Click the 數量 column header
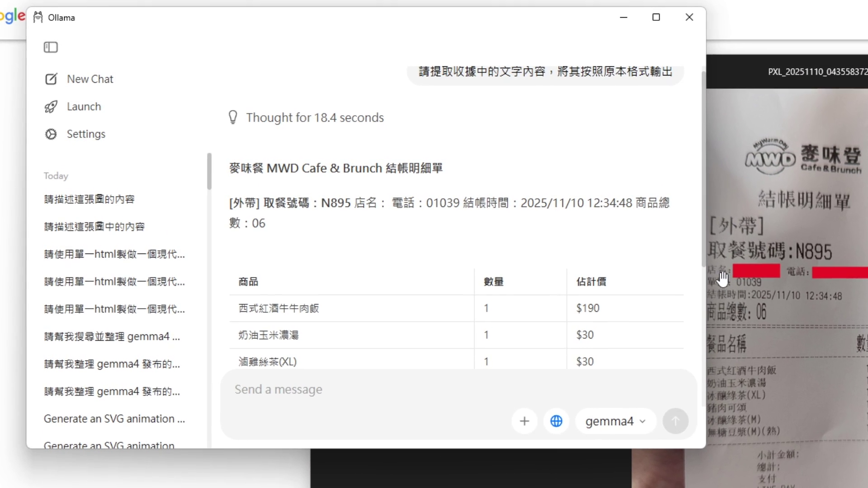This screenshot has height=488, width=868. (494, 282)
